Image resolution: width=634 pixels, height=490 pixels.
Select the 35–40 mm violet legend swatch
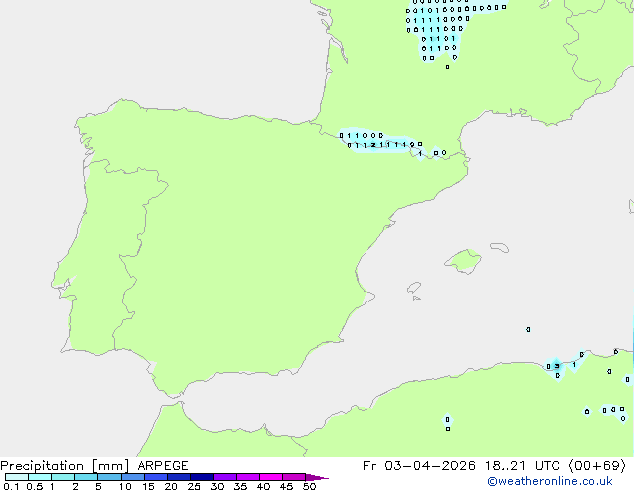pos(248,477)
